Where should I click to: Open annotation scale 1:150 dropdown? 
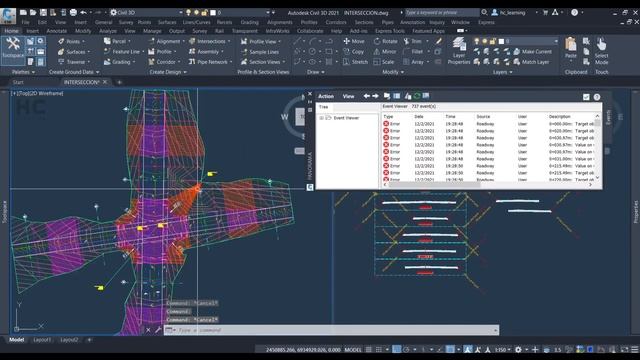(503, 349)
